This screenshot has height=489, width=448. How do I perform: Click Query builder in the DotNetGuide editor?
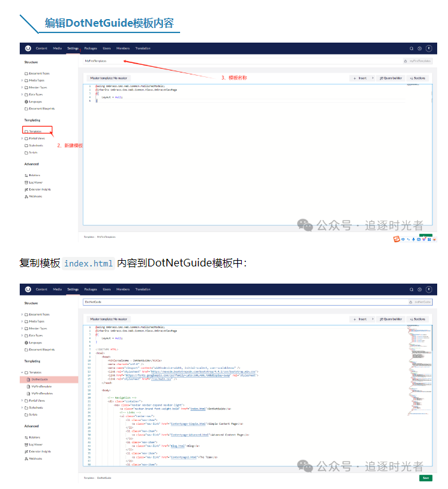pyautogui.click(x=391, y=319)
